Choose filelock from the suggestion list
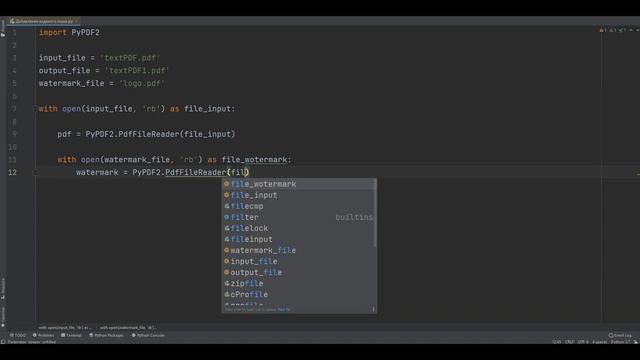 [299, 228]
